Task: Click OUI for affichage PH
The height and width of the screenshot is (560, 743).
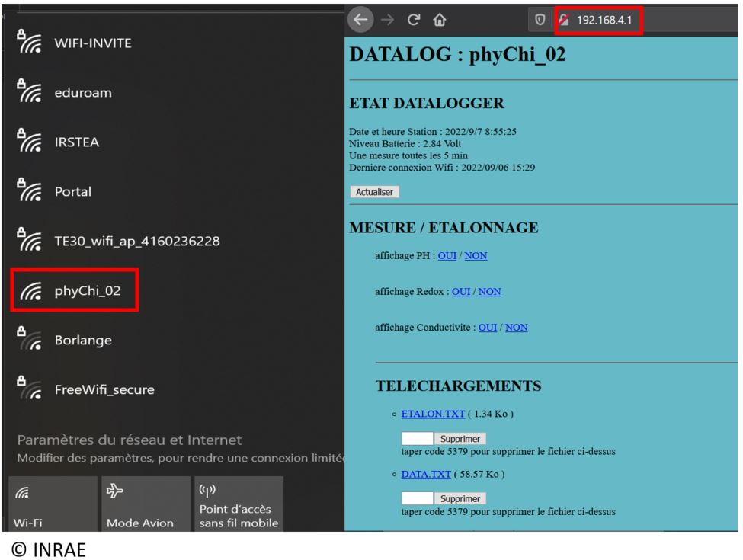Action: pos(447,255)
